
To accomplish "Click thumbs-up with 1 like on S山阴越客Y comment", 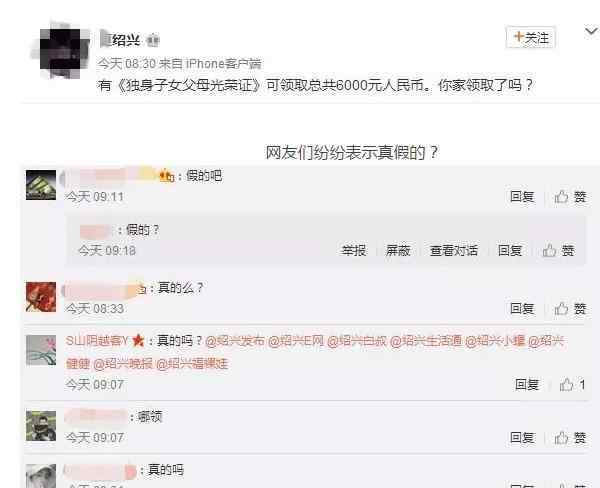I will tap(572, 385).
